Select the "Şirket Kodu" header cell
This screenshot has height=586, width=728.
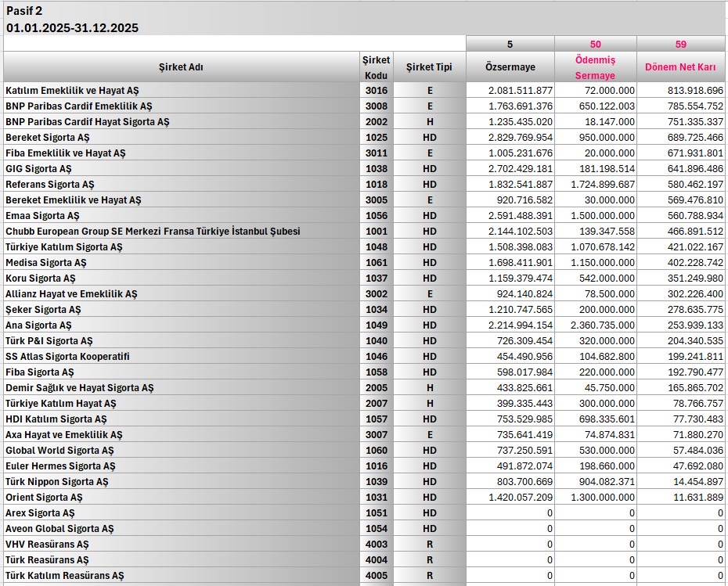pos(376,67)
